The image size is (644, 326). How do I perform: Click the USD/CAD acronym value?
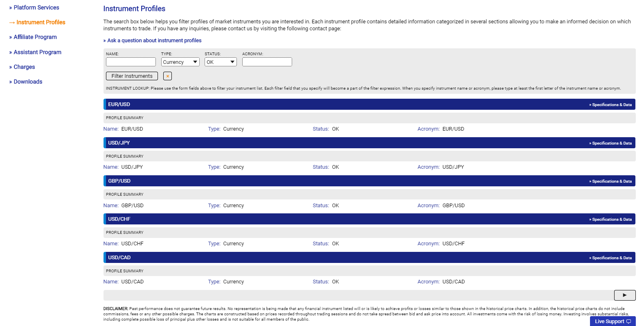[x=454, y=282]
